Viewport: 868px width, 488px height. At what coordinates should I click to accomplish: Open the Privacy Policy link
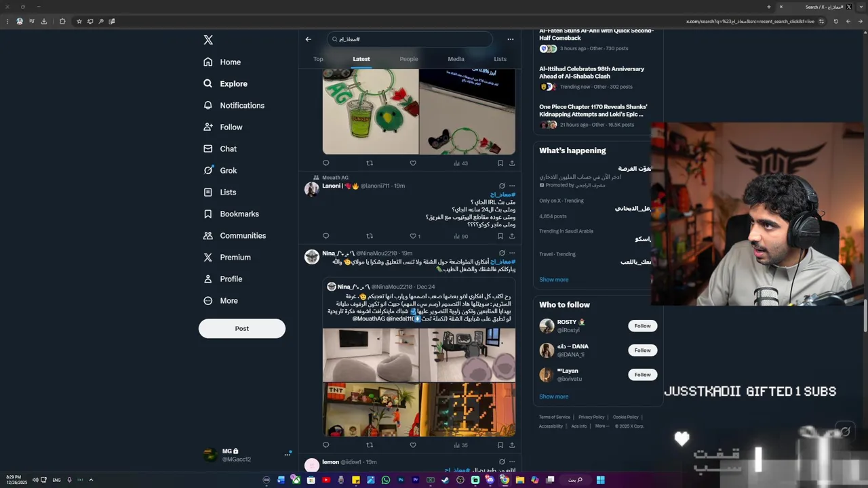(x=591, y=417)
